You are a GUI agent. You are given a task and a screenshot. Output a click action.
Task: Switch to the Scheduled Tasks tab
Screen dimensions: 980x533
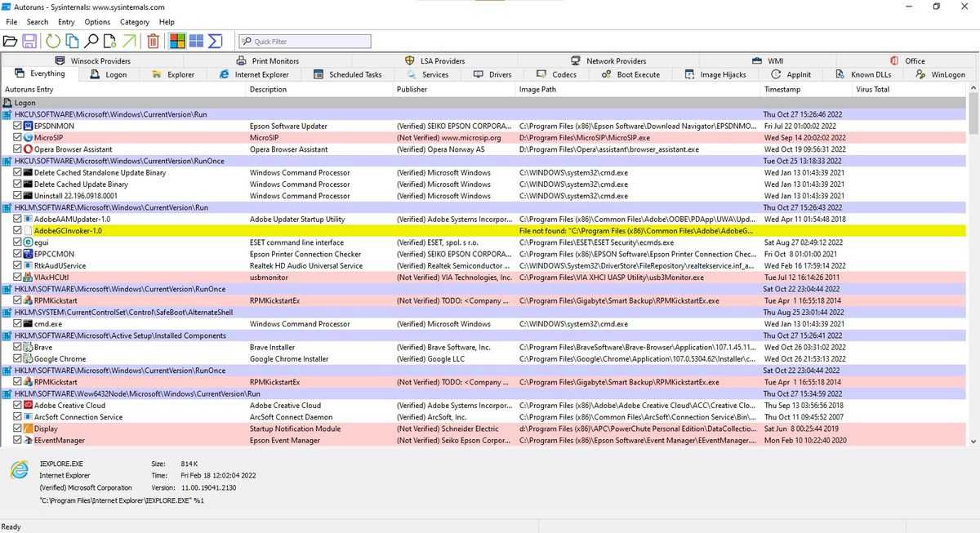tap(348, 74)
